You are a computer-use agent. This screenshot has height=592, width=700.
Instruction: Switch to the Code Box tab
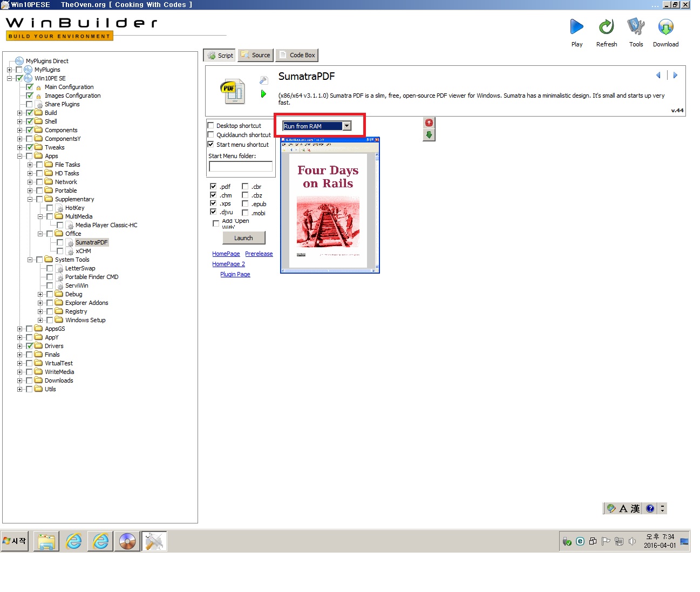(x=297, y=55)
